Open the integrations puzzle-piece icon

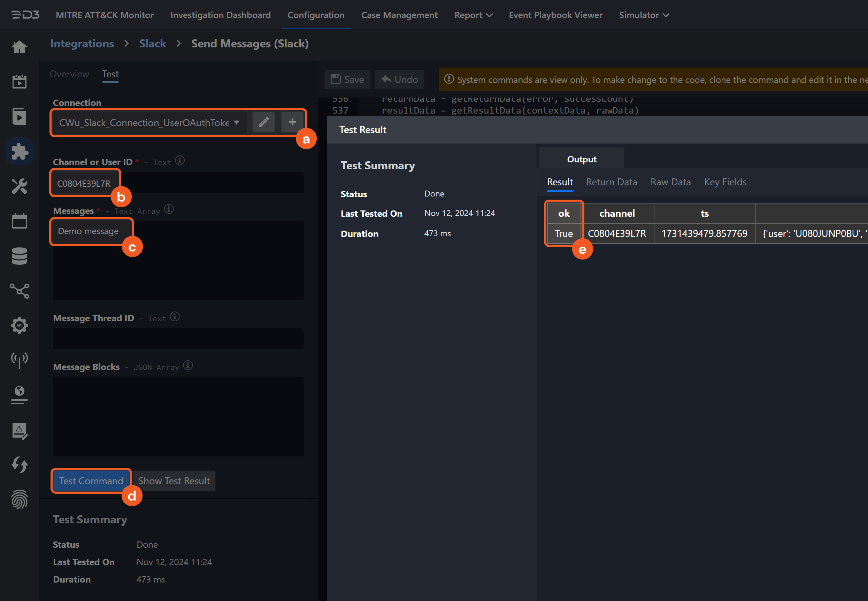tap(19, 151)
